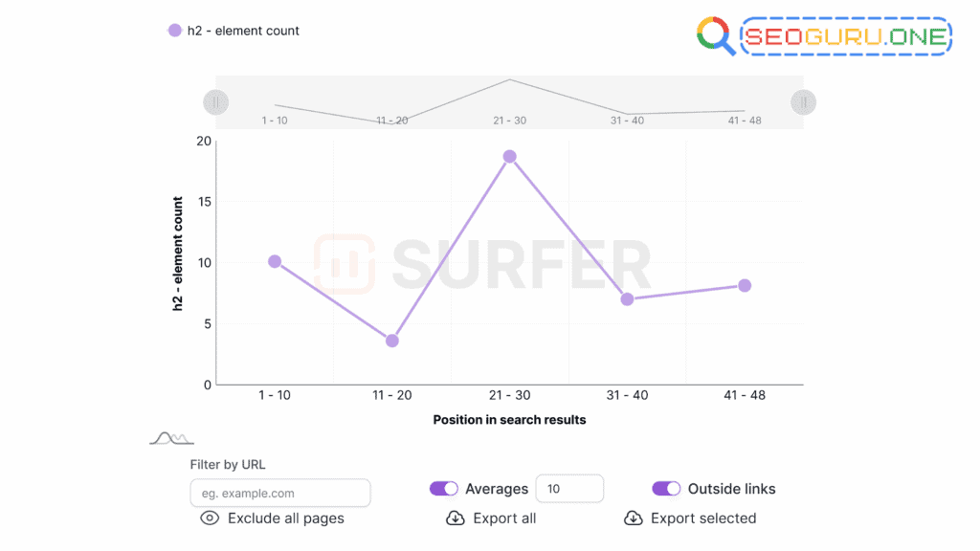Disable the Averages toggle
This screenshot has width=980, height=551.
444,488
